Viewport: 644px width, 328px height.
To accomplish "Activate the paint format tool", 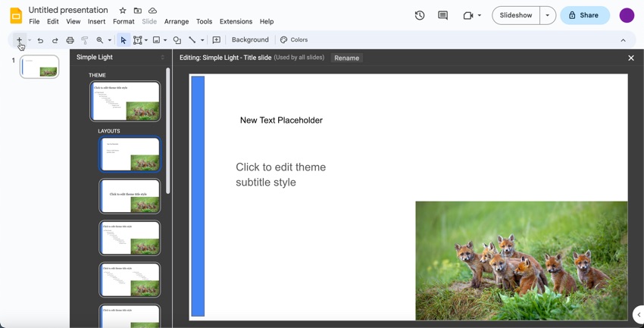I will click(85, 40).
